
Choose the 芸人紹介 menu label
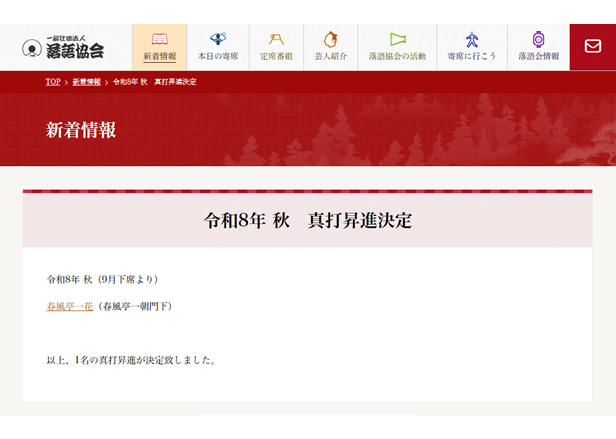click(x=329, y=57)
